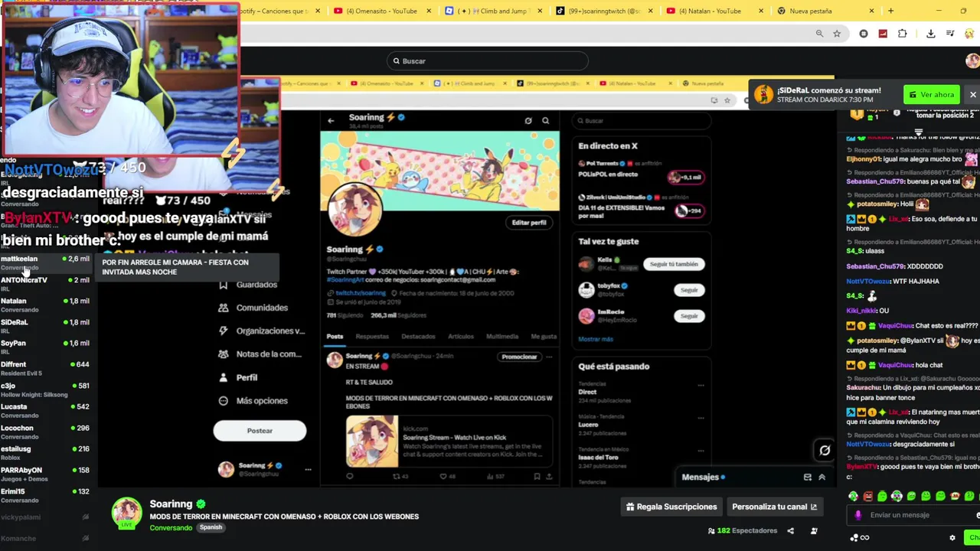Click Promocionar on Soarinng's post
980x551 pixels.
519,357
